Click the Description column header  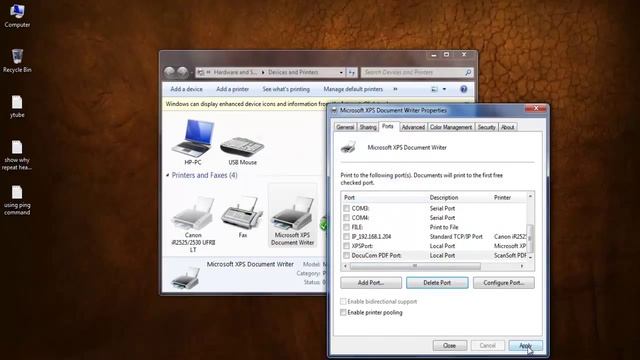pos(459,198)
